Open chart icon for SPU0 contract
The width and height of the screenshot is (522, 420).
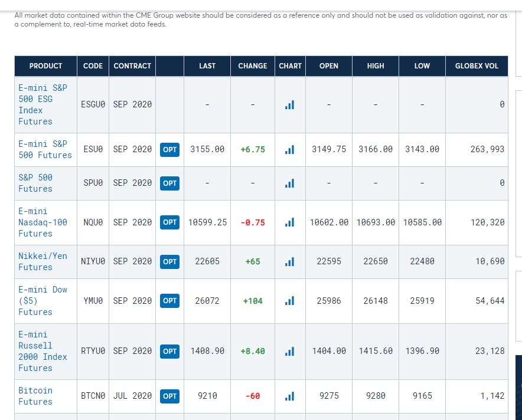pos(289,183)
